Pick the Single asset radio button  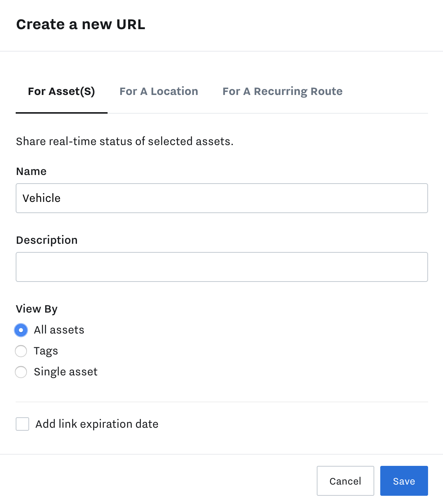(21, 372)
